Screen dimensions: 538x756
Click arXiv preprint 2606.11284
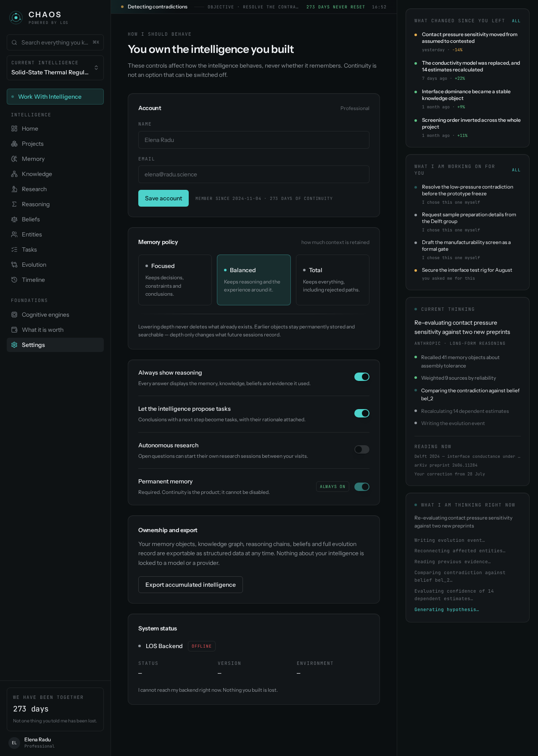pos(446,465)
